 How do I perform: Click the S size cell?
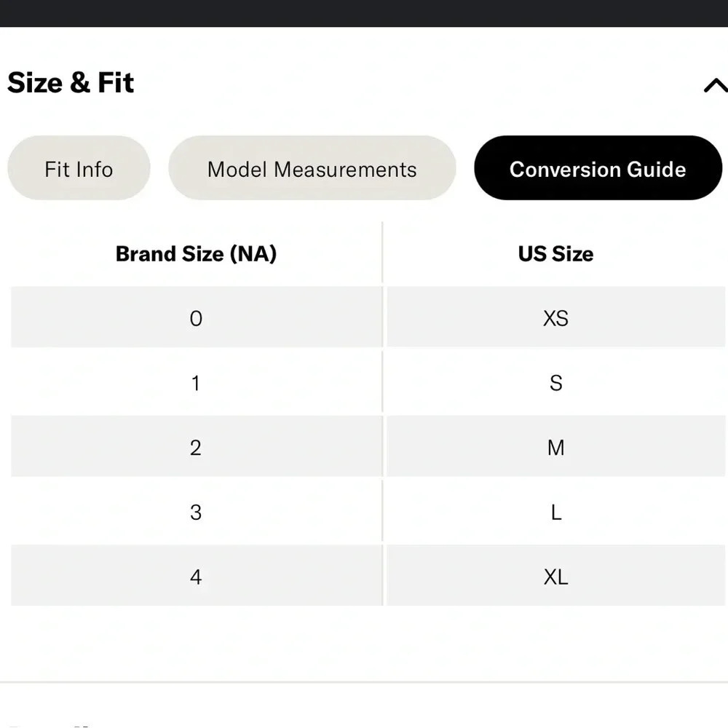[x=555, y=383]
